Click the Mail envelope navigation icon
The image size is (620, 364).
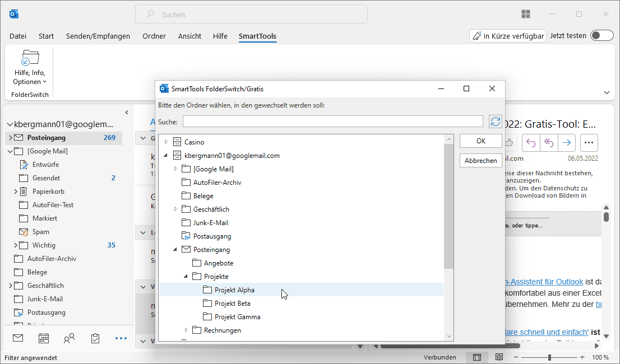(x=18, y=338)
